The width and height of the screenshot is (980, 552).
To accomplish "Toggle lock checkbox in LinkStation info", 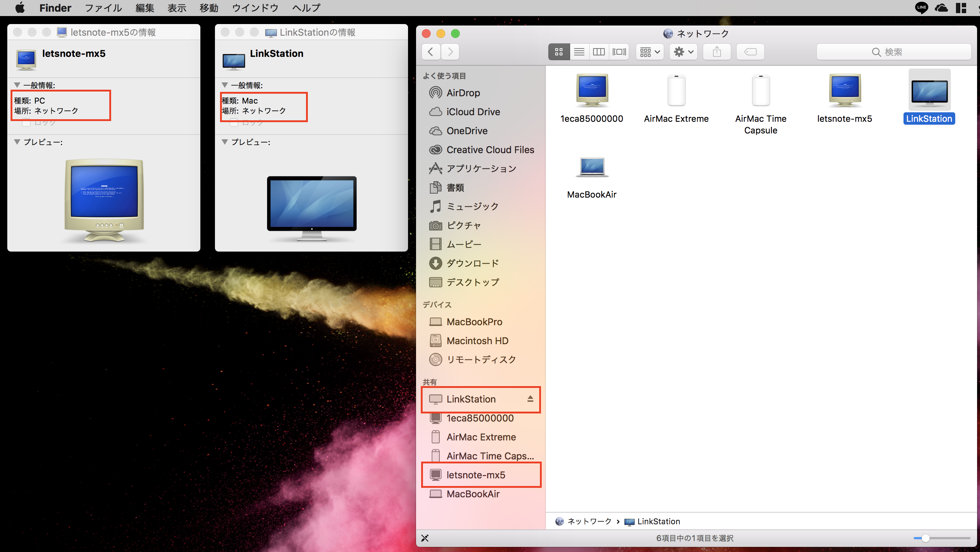I will [x=234, y=123].
